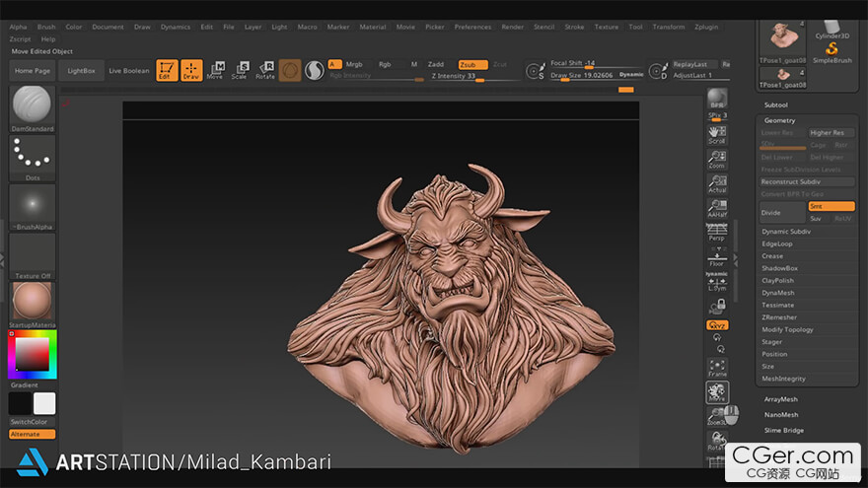Open the Transform menu
The width and height of the screenshot is (868, 488).
pyautogui.click(x=668, y=28)
